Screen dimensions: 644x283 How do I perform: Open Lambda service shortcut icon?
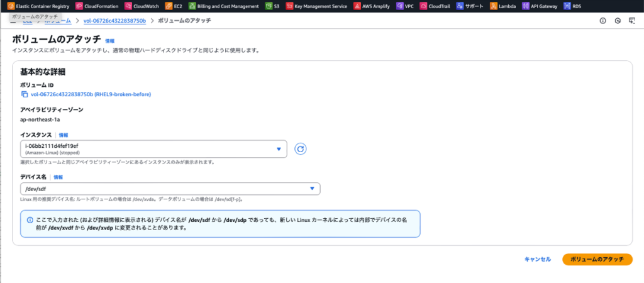(494, 6)
